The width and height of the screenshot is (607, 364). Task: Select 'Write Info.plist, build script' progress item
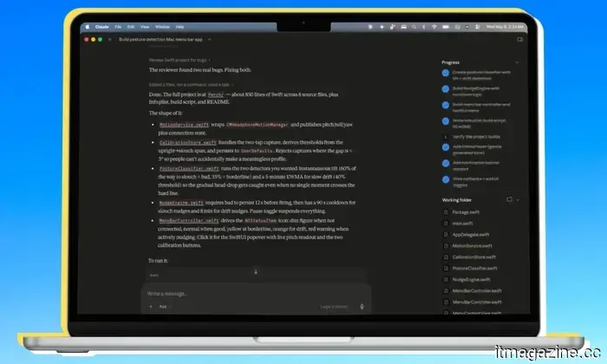click(x=473, y=124)
